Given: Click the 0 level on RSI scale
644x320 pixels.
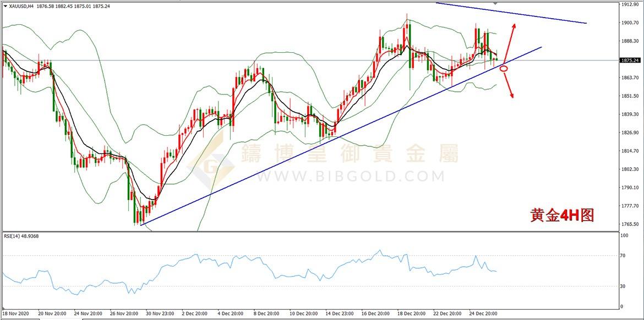Looking at the screenshot, I should pos(622,307).
